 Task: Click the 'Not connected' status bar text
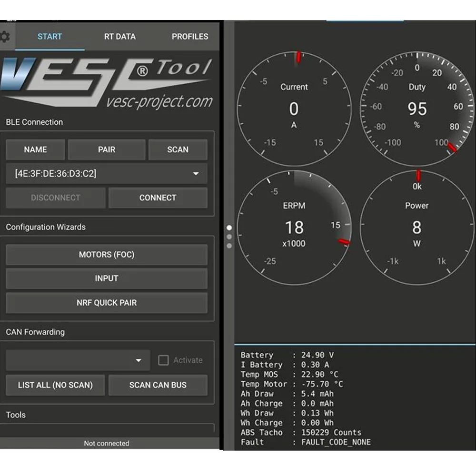[x=107, y=444]
